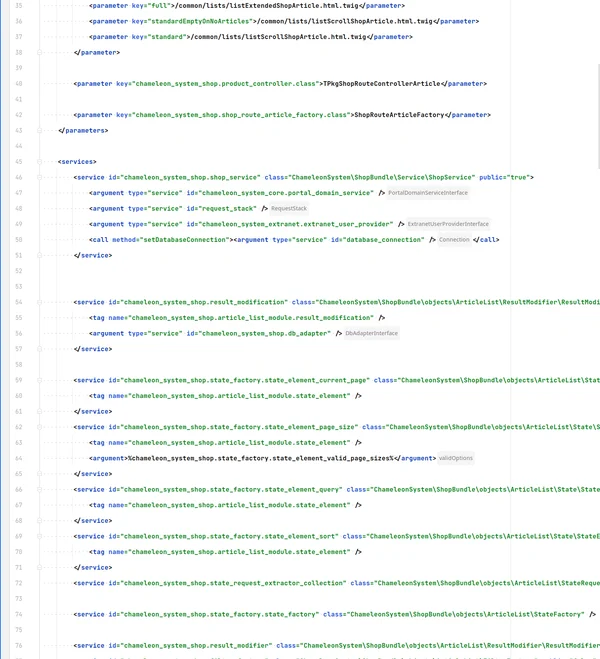Click the editor vertical scrollbar thumb
600x659 pixels.
(x=598, y=116)
